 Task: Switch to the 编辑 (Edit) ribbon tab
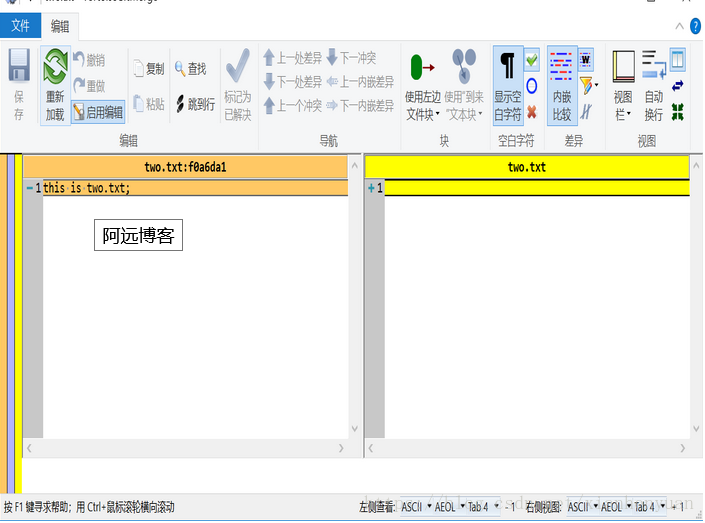coord(60,26)
